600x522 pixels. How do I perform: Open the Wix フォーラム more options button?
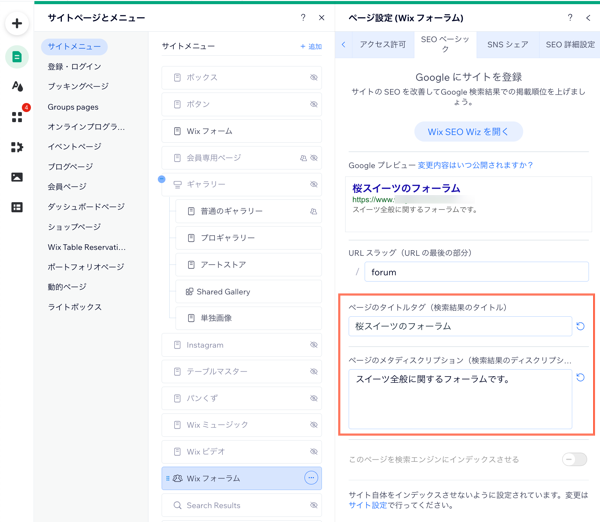[311, 478]
